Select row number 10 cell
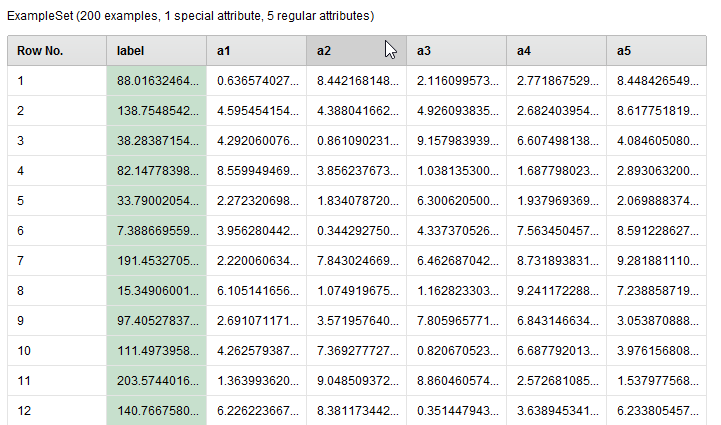721x425 pixels. [x=57, y=351]
